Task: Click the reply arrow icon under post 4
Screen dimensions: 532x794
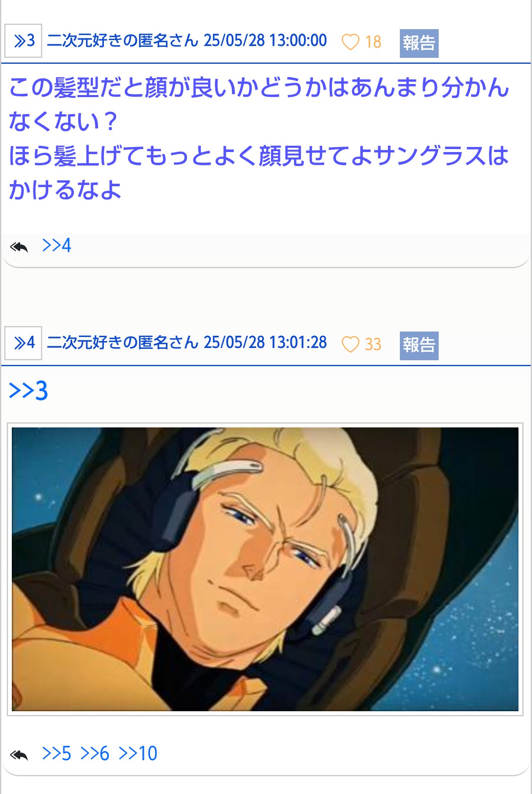Action: click(19, 755)
